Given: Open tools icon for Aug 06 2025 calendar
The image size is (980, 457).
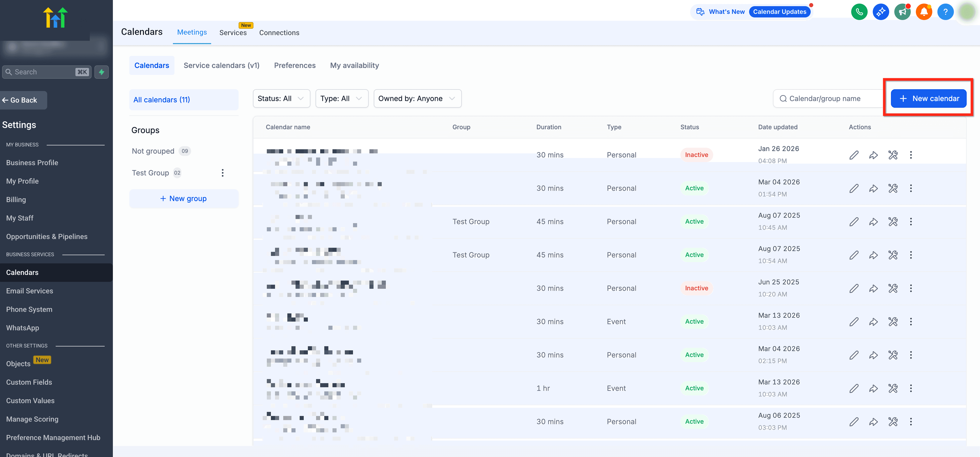Looking at the screenshot, I should [x=893, y=422].
